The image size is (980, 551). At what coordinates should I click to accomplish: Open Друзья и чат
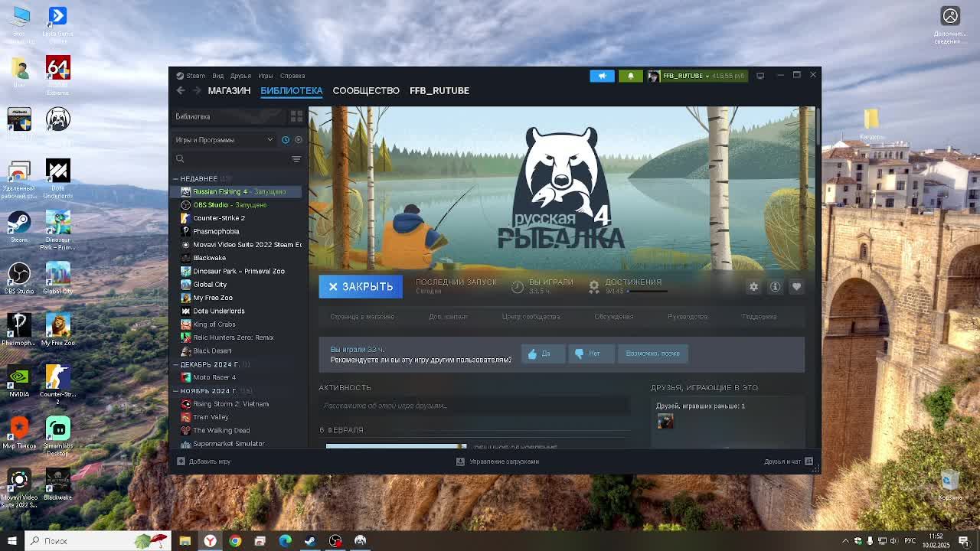(x=788, y=461)
